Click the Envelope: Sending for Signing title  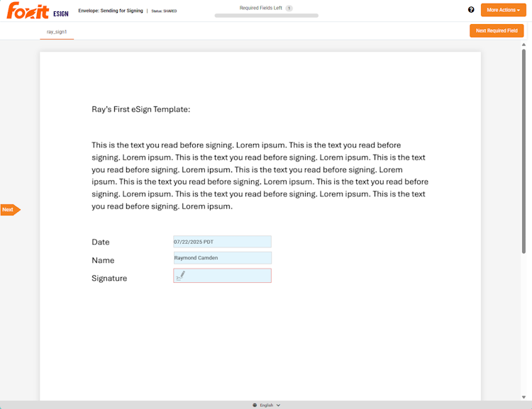click(x=110, y=11)
